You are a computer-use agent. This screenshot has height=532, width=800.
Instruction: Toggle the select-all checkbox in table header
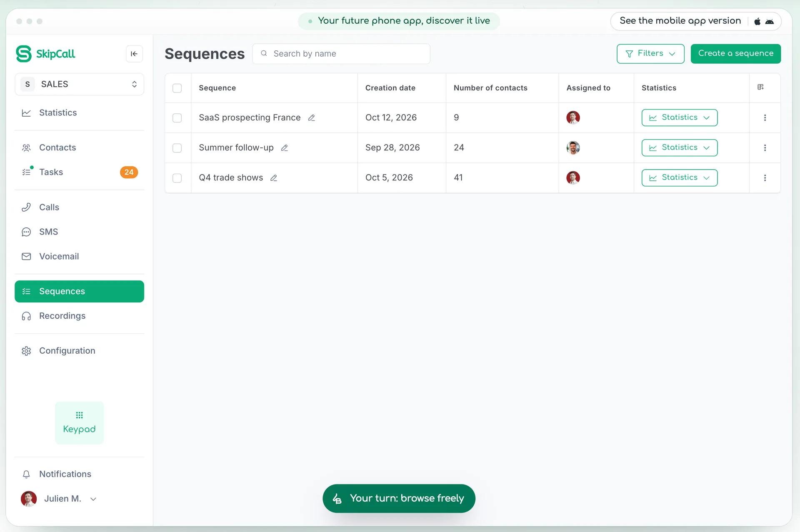coord(177,88)
